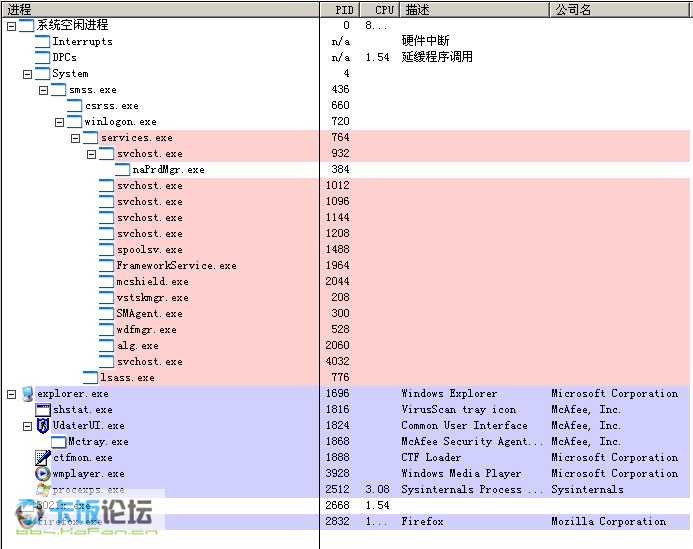Click the 3.08 CPU value for procexp

377,489
